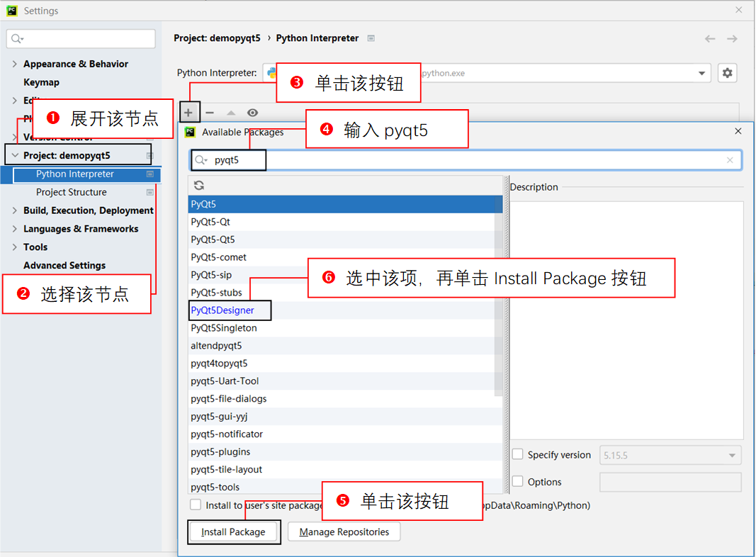Reload the available packages list
This screenshot has width=756, height=557.
click(198, 185)
